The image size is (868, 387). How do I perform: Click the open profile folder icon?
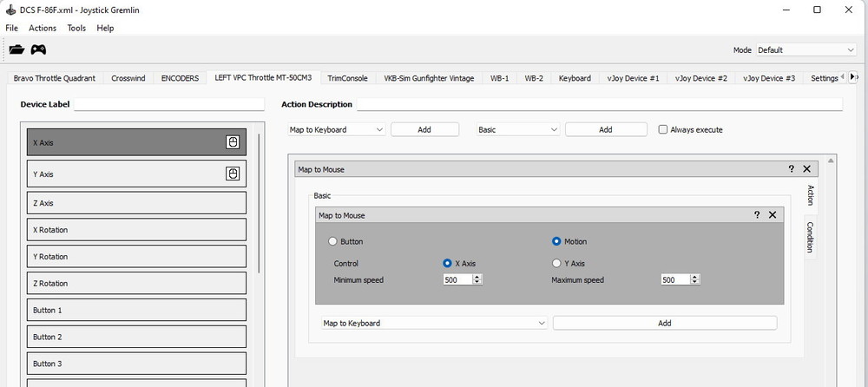(x=16, y=49)
